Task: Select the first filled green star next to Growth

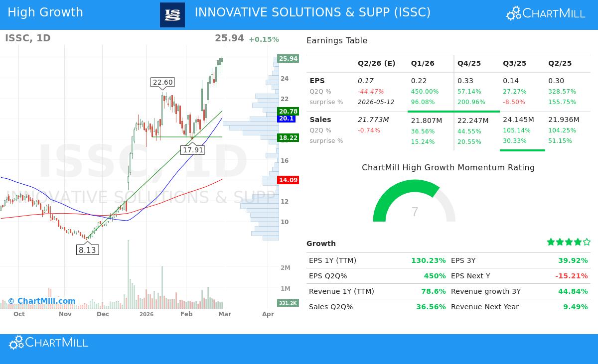Action: [551, 242]
